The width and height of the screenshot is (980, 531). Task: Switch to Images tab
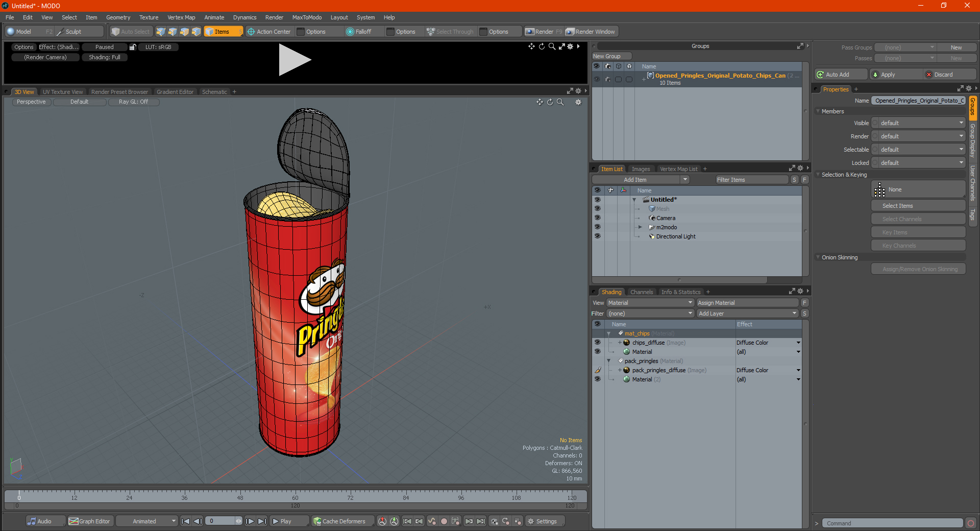641,169
